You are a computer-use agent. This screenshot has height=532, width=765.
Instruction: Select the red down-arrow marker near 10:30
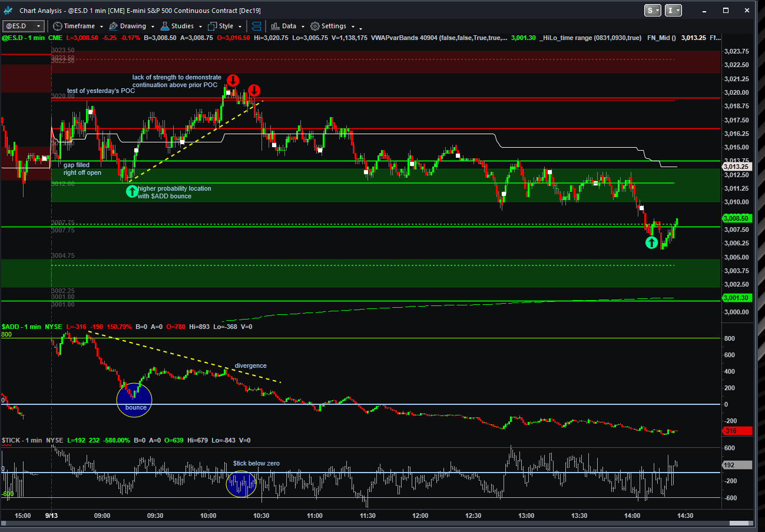(x=254, y=90)
